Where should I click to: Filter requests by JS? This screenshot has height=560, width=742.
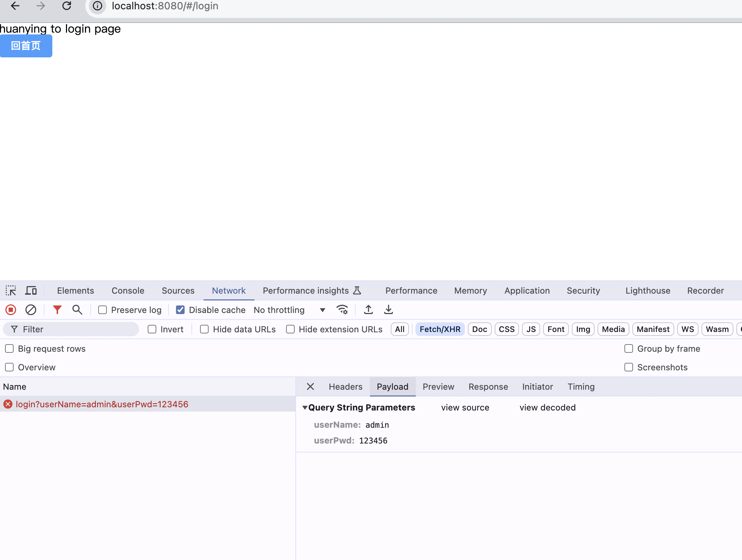click(x=531, y=329)
